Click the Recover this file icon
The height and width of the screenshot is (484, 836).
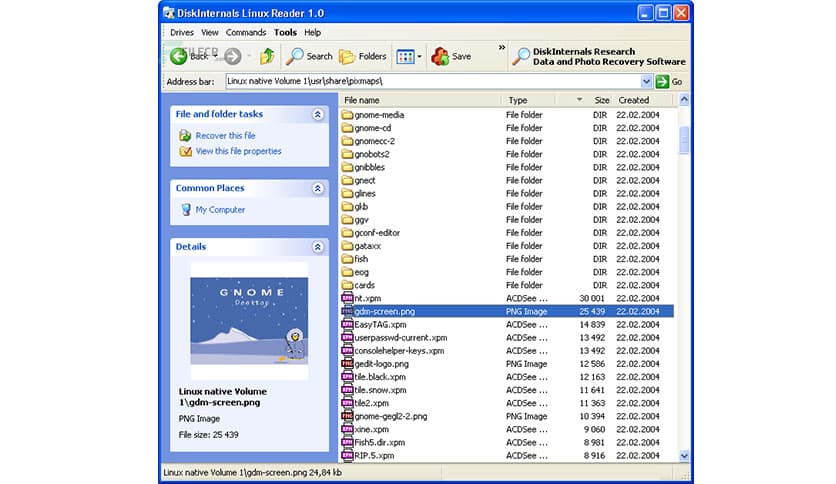click(185, 135)
